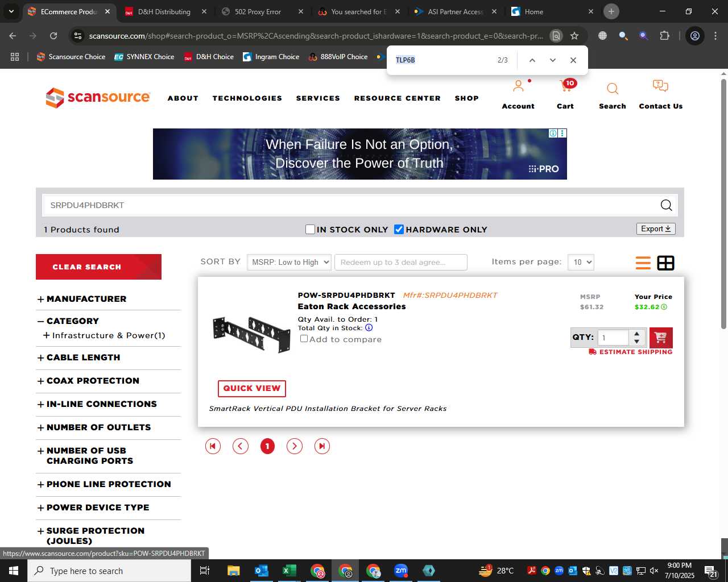Image resolution: width=728 pixels, height=582 pixels.
Task: Open Ingram Choice bookmark
Action: 271,57
